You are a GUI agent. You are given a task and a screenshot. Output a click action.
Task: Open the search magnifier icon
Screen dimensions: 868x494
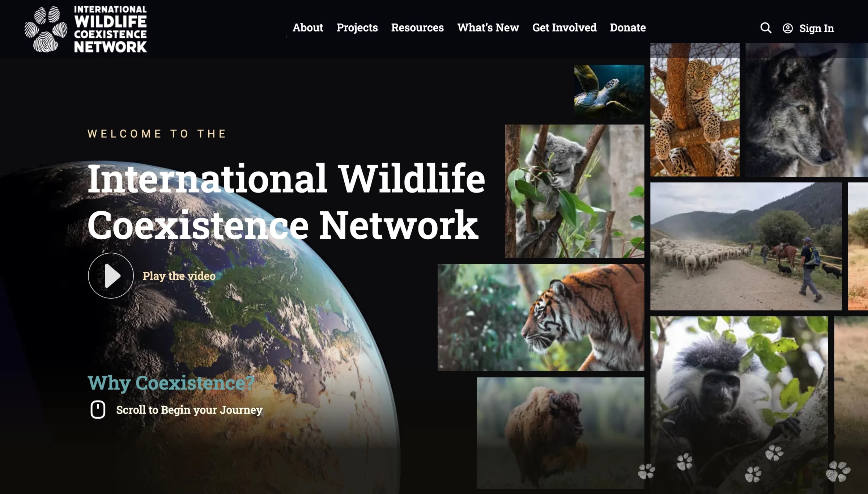point(766,28)
